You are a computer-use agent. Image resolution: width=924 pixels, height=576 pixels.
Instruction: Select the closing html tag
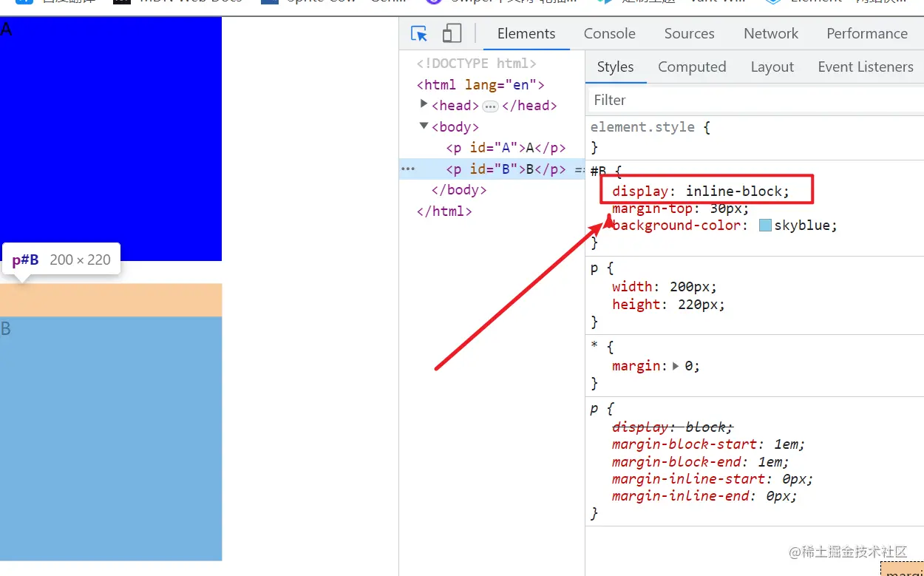pos(444,211)
